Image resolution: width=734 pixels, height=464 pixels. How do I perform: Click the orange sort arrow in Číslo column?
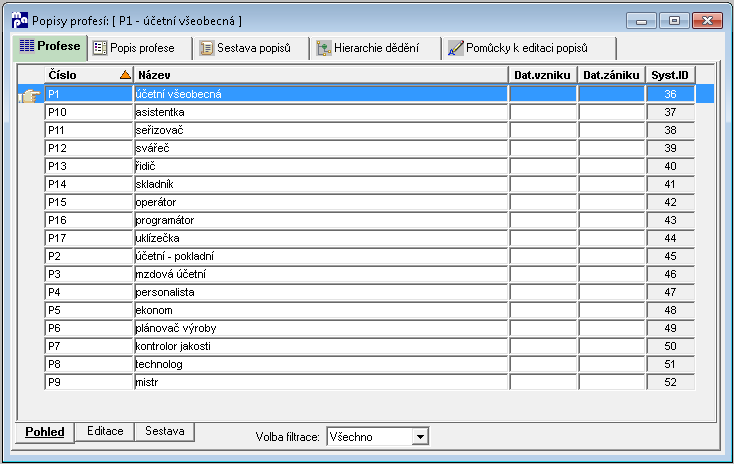coord(125,74)
